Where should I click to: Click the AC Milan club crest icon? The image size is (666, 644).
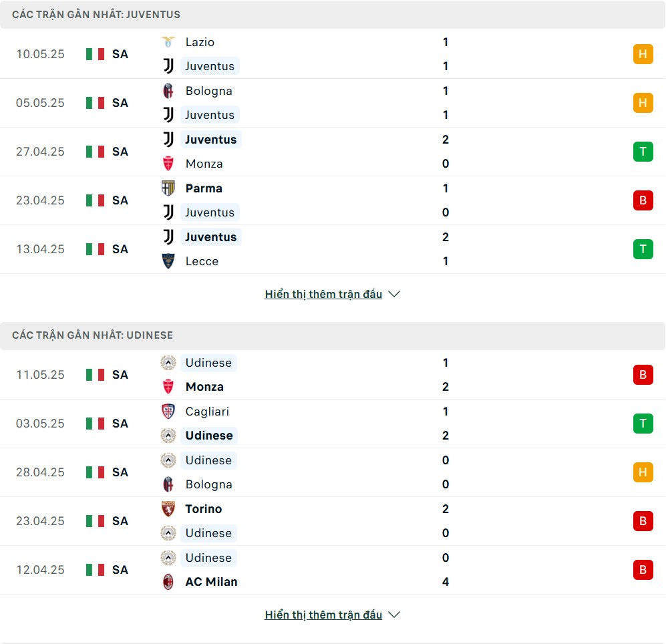point(168,582)
